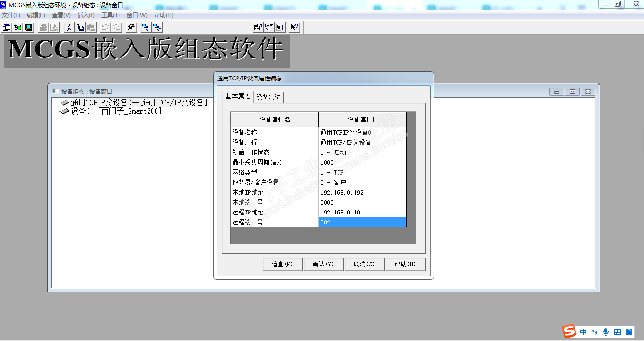
Task: Activate the context help arrow-question icon
Action: coord(295,28)
